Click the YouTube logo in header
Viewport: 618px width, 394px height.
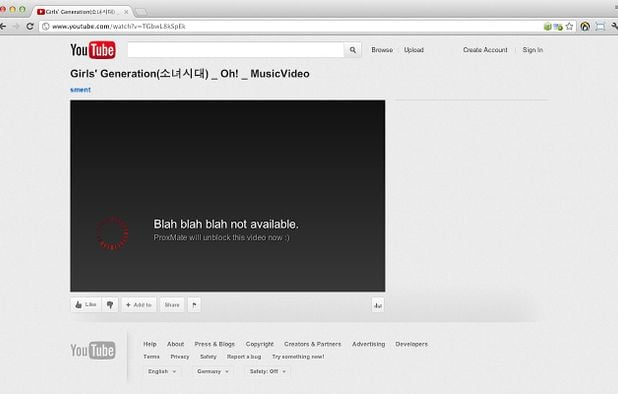point(93,50)
